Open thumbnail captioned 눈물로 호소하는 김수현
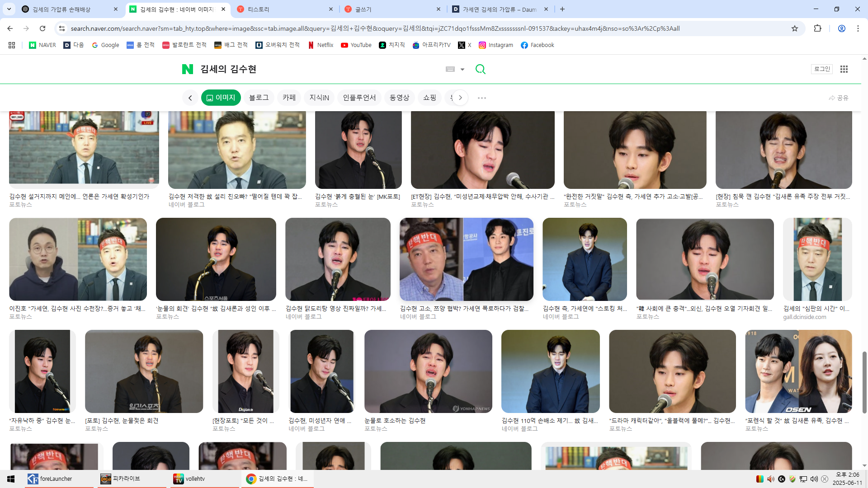The width and height of the screenshot is (868, 488). coord(428,371)
